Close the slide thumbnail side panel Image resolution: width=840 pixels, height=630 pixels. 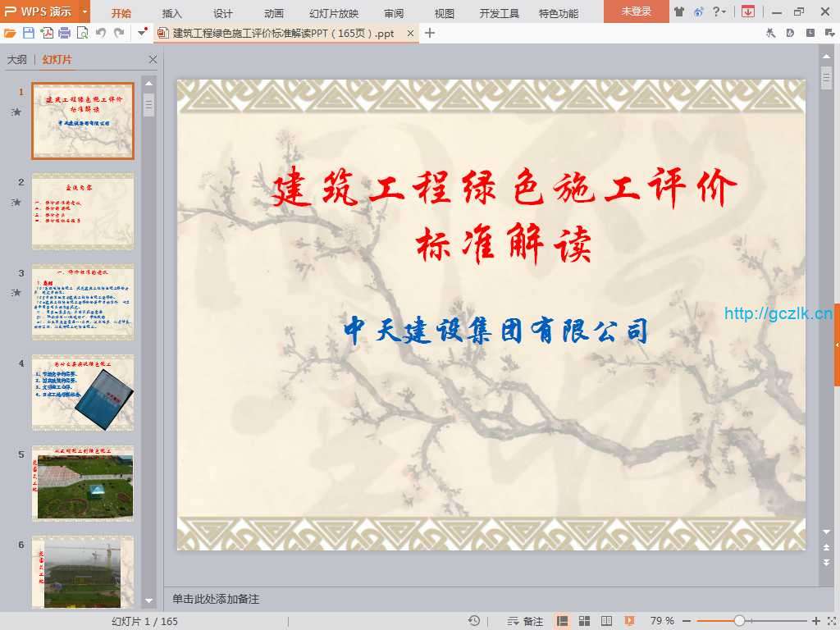pyautogui.click(x=153, y=60)
